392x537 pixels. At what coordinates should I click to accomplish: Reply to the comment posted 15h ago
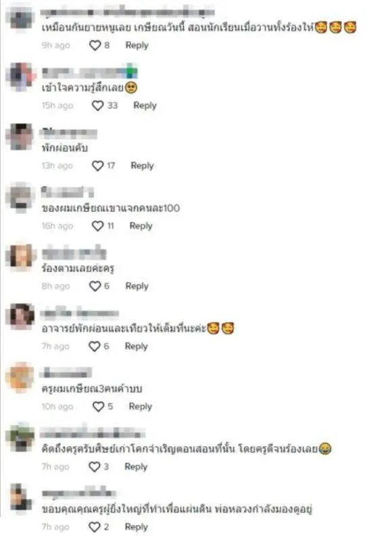tap(145, 106)
